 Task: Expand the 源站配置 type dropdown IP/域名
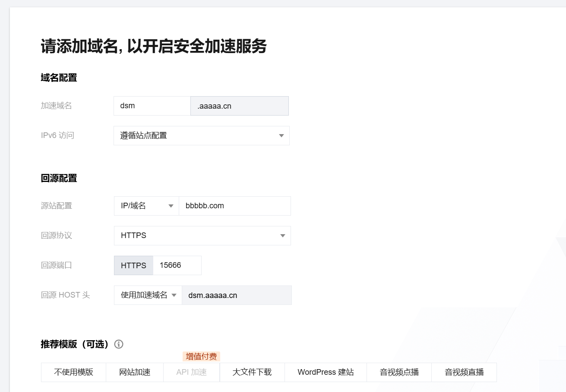[146, 206]
